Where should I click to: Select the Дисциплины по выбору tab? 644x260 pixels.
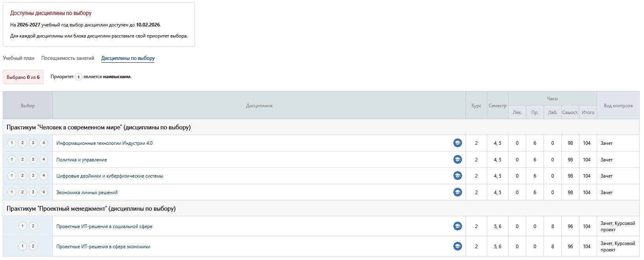128,58
